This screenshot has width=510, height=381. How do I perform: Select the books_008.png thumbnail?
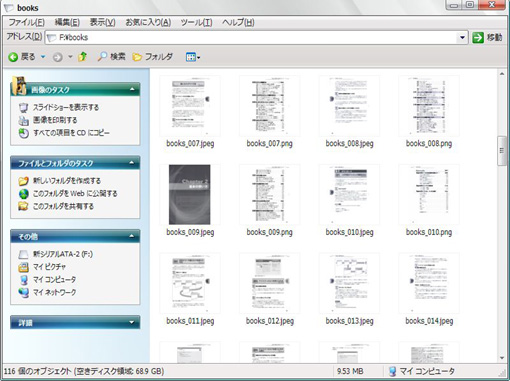(x=429, y=106)
